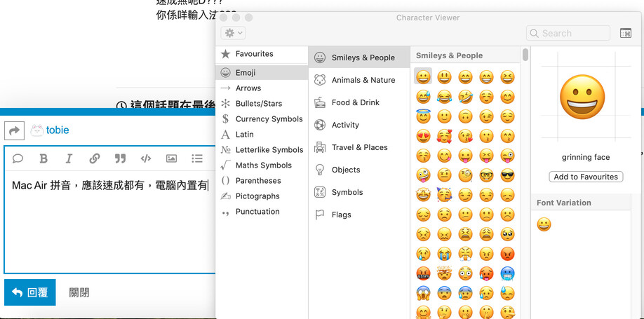Open the Objects subcategory
644x319 pixels.
click(359, 170)
